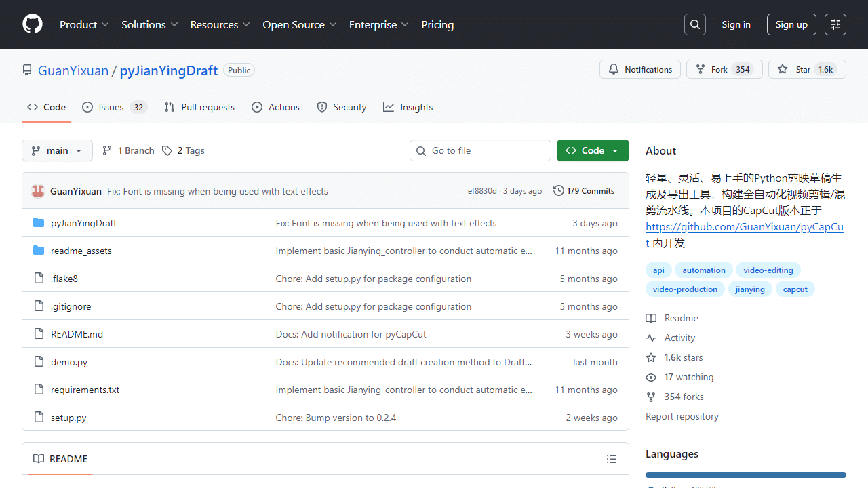Click the star icon beside 1.6k stars

651,357
